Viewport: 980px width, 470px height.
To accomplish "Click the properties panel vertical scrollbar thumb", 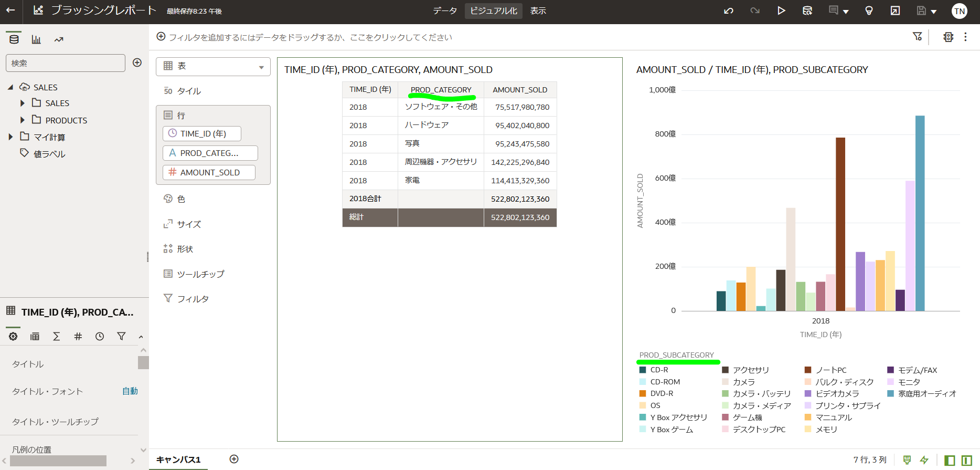I will coord(143,362).
